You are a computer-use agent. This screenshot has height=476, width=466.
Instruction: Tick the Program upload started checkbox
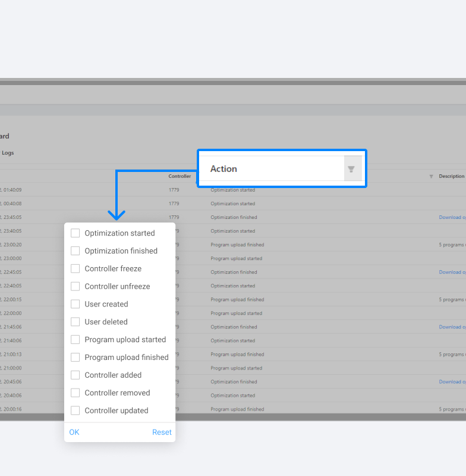click(75, 339)
